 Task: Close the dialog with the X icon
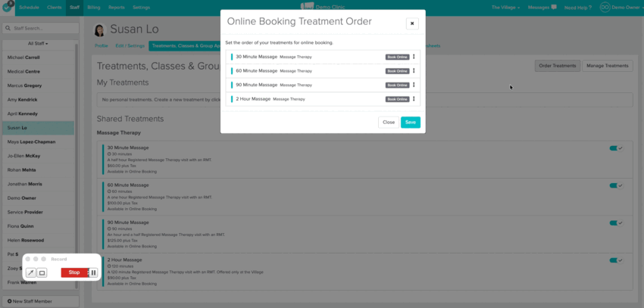[412, 23]
